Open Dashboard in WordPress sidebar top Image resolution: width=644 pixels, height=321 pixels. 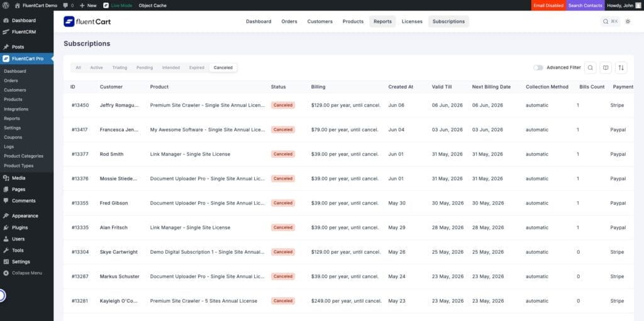[x=26, y=20]
